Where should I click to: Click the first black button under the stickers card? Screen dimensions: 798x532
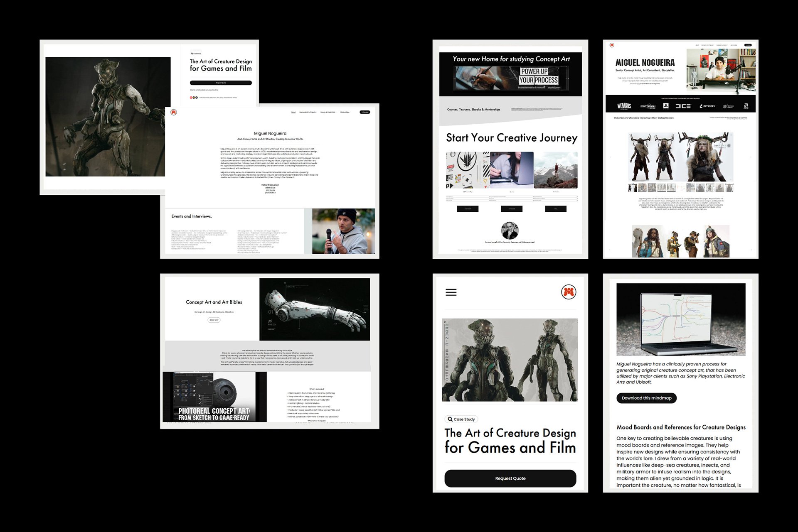click(x=468, y=209)
